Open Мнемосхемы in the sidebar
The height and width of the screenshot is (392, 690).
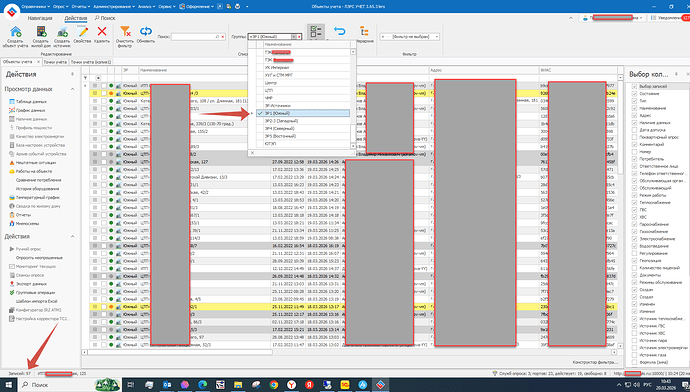pyautogui.click(x=27, y=223)
